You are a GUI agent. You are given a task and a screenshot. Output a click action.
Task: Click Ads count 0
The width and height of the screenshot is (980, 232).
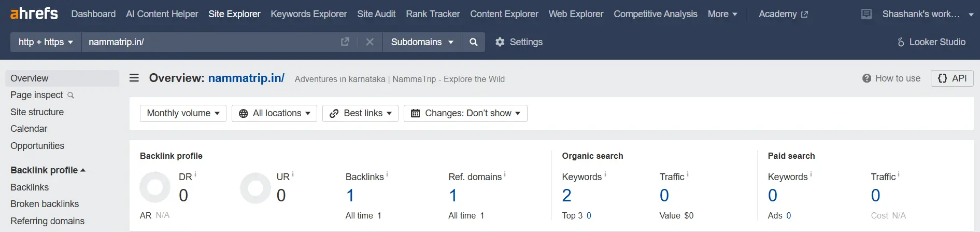789,215
